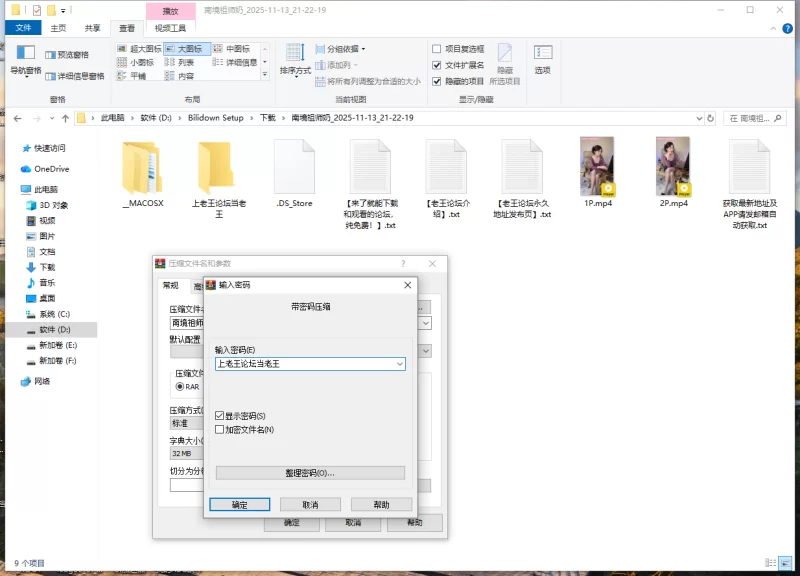Toggle the 预览窗格 preview pane
This screenshot has width=800, height=576.
(x=67, y=55)
